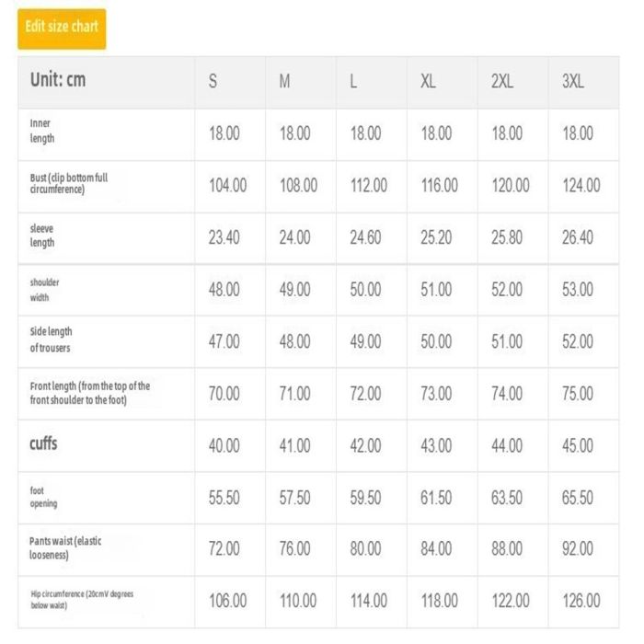The image size is (644, 644).
Task: Click the 84.00 pants waist cell
Action: pyautogui.click(x=437, y=549)
